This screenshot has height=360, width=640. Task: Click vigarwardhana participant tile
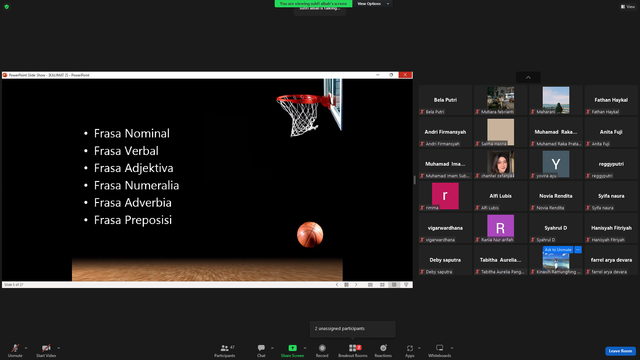(445, 228)
